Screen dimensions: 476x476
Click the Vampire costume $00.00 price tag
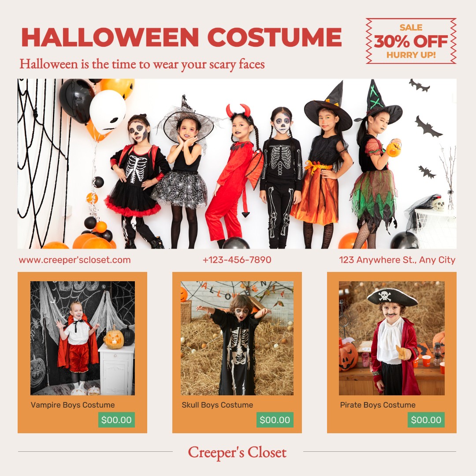pos(116,420)
